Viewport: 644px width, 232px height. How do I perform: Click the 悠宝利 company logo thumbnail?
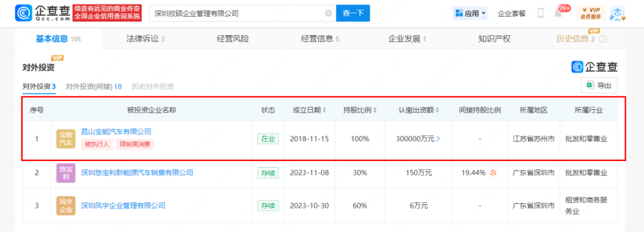point(66,172)
